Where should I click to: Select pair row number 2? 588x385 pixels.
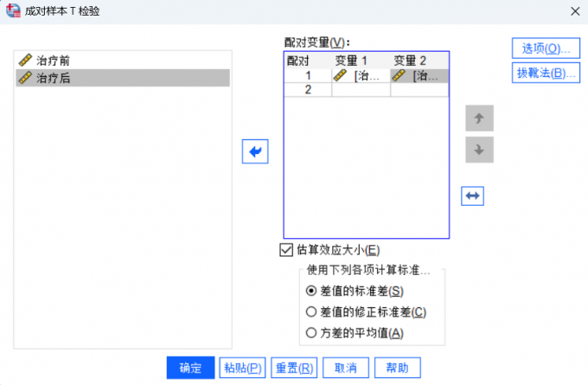[x=308, y=90]
